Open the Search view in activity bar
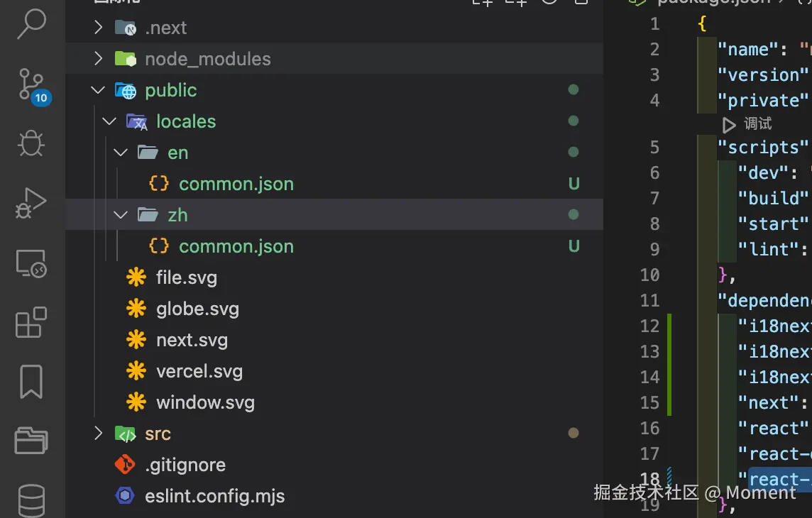812x518 pixels. tap(31, 25)
